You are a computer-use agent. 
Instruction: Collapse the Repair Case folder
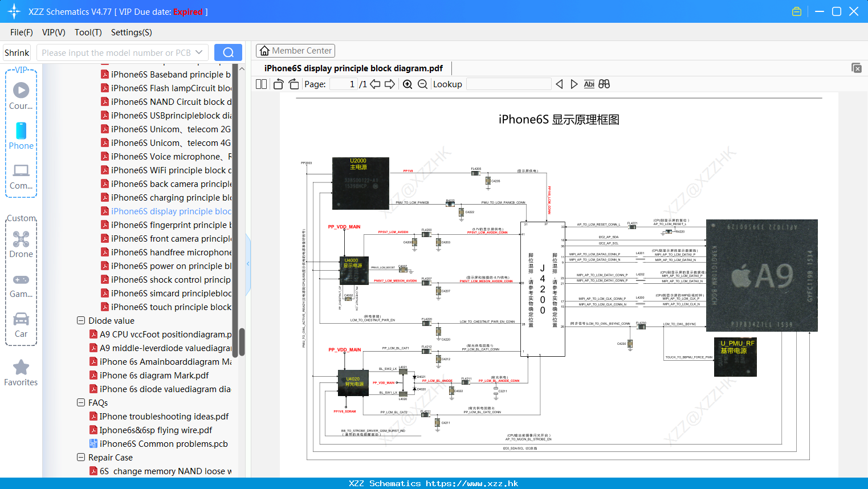81,457
